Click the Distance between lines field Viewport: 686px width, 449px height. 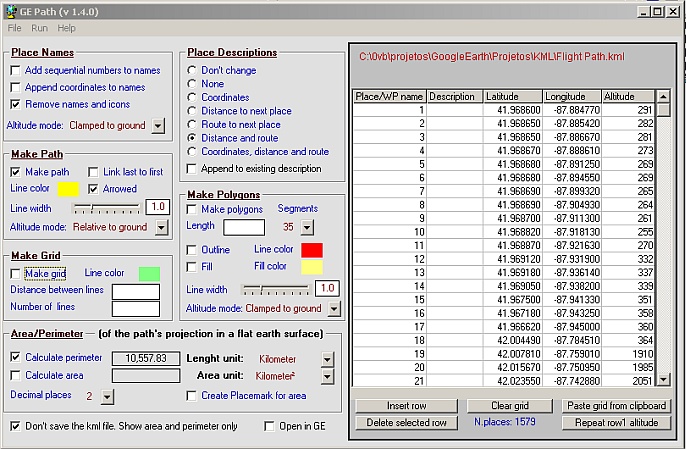click(136, 292)
